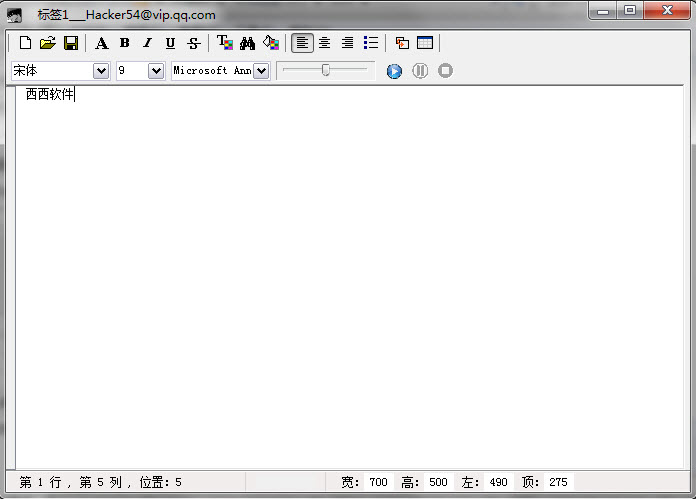Align text to the right

coord(348,43)
